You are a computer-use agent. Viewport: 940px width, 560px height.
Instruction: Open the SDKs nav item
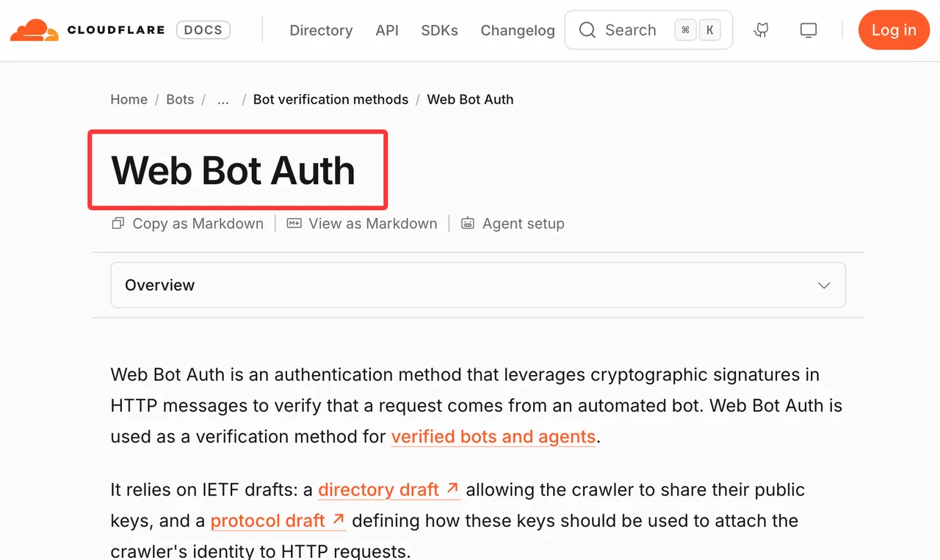439,30
